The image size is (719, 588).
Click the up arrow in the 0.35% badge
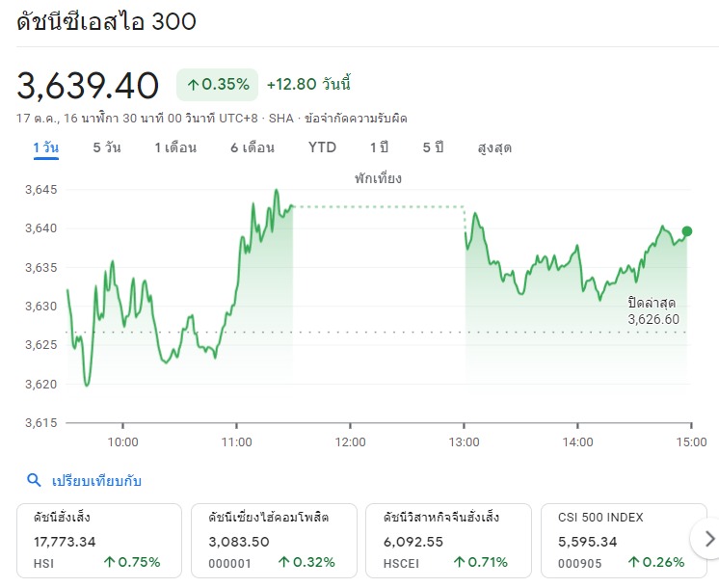tap(193, 85)
